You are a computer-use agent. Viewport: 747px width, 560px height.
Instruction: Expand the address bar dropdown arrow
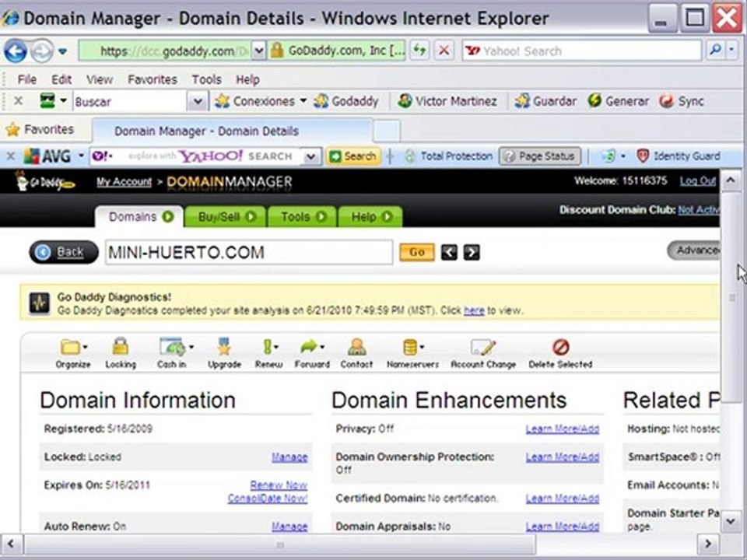pos(258,51)
